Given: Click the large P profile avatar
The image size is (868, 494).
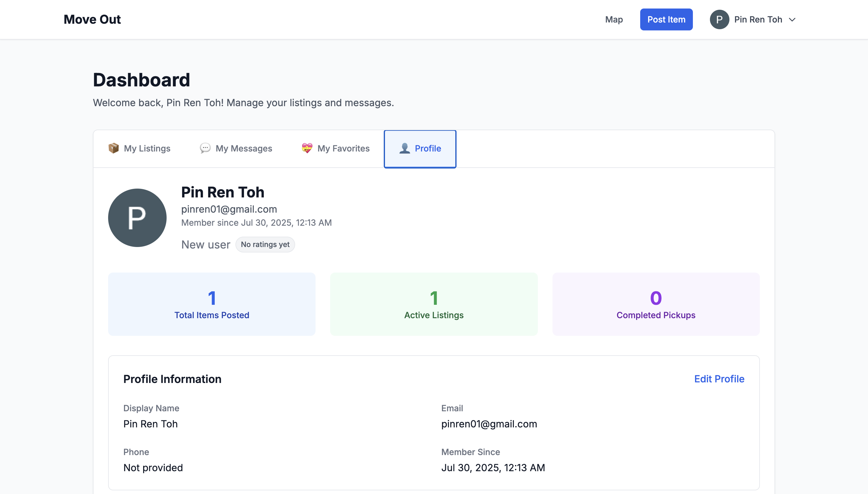Looking at the screenshot, I should click(x=137, y=218).
